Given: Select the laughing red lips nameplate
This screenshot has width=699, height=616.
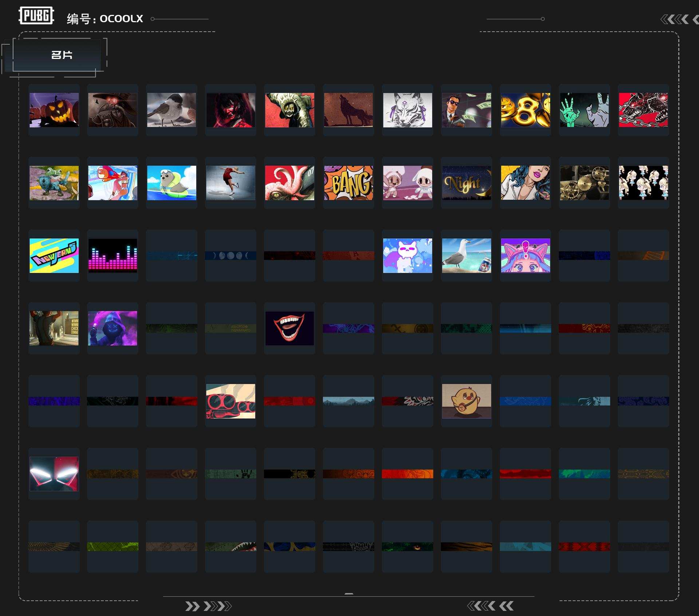Looking at the screenshot, I should [x=289, y=328].
